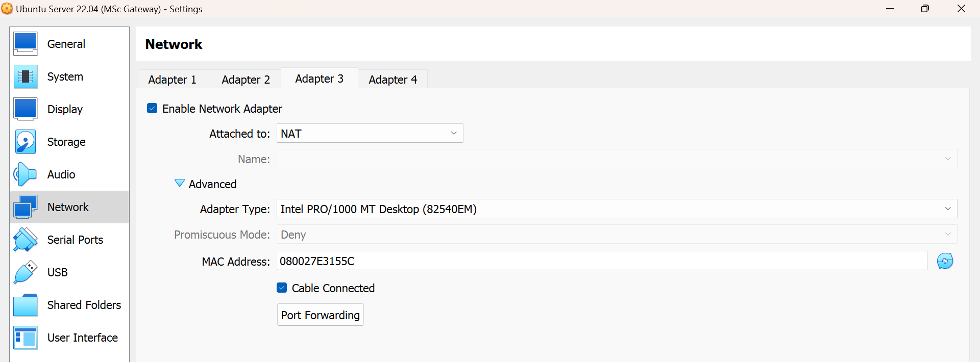Open User Interface settings icon

25,338
